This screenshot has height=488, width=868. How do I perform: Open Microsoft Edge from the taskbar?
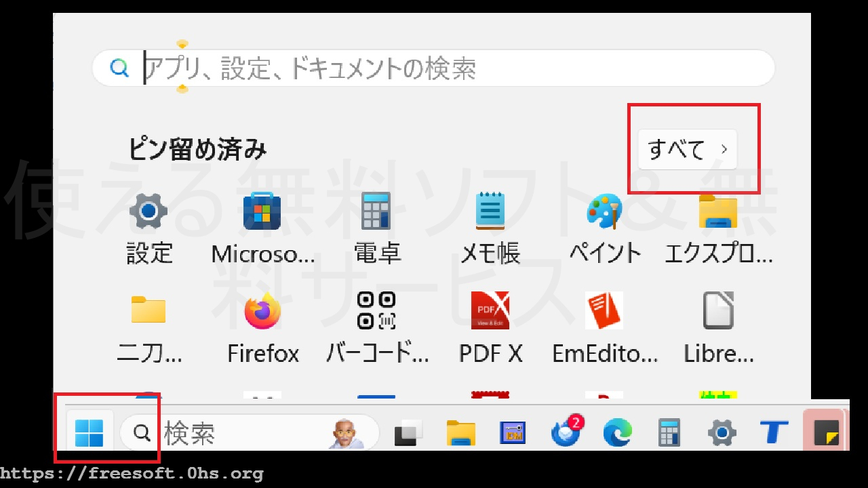click(618, 432)
